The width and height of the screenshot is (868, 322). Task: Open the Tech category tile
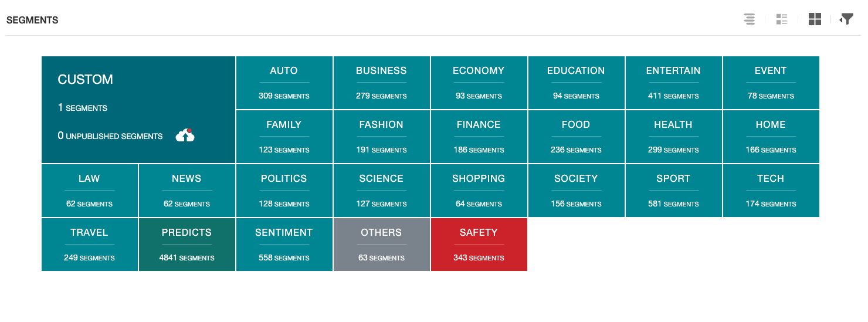[x=771, y=191]
